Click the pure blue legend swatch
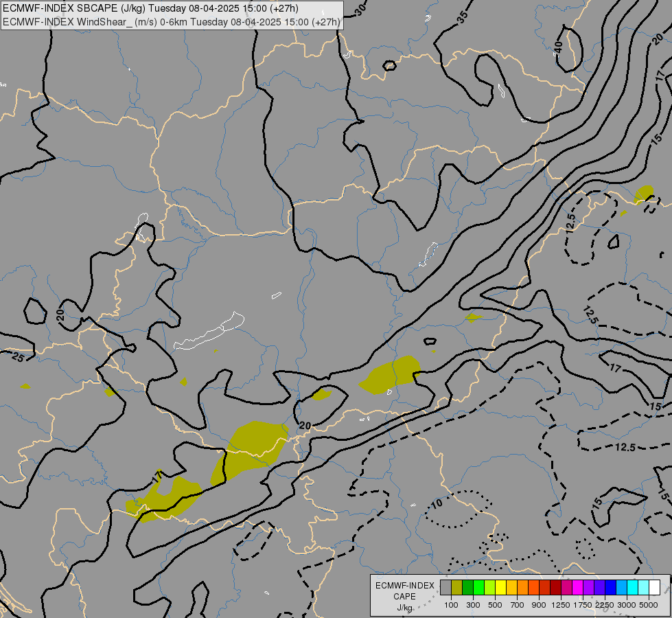The height and width of the screenshot is (618, 672). 611,587
